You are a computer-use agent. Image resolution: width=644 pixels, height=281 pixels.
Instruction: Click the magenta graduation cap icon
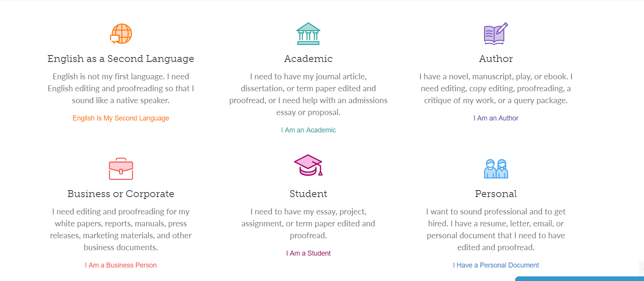pyautogui.click(x=308, y=165)
